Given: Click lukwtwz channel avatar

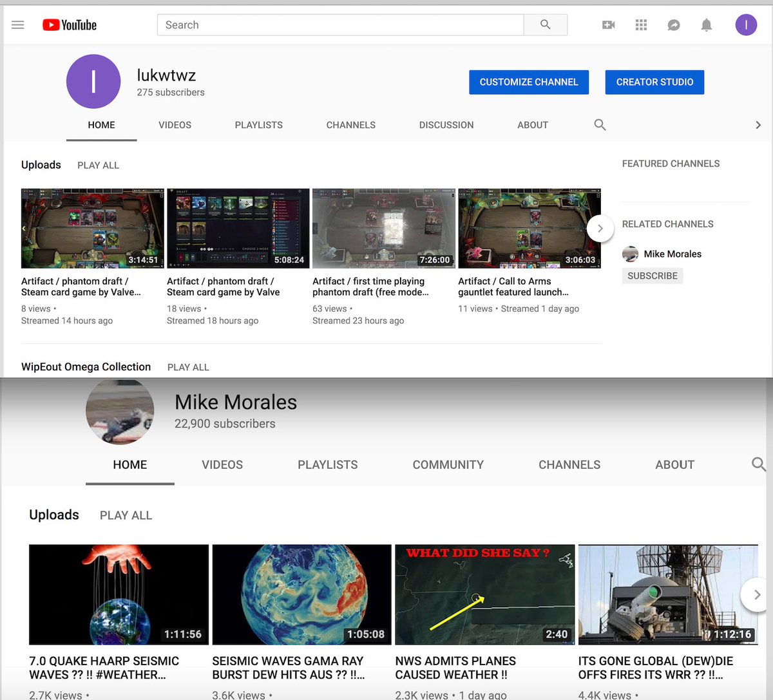Looking at the screenshot, I should [93, 82].
